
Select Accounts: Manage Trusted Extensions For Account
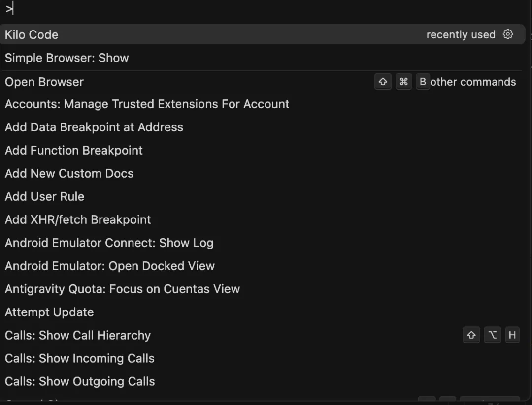[147, 104]
